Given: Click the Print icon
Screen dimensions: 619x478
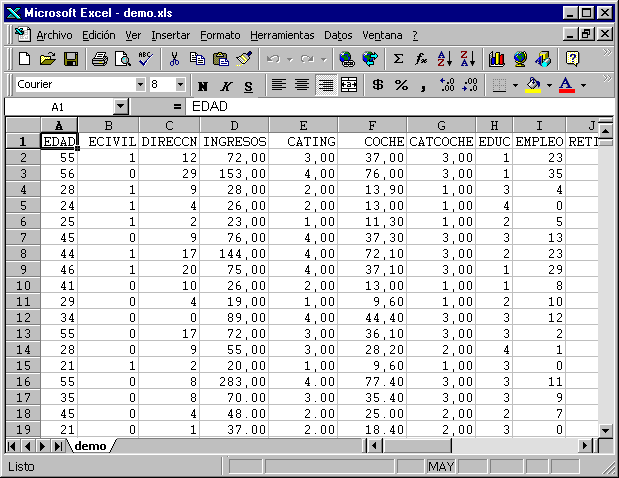Looking at the screenshot, I should coord(100,59).
